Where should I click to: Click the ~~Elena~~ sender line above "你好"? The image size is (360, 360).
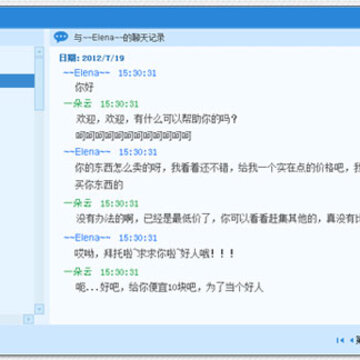pos(110,73)
